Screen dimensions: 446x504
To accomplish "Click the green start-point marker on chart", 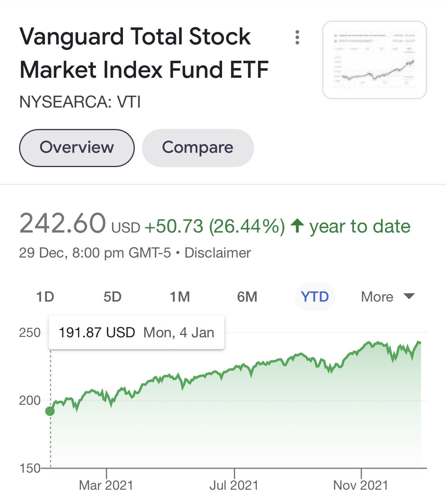I will coord(50,411).
